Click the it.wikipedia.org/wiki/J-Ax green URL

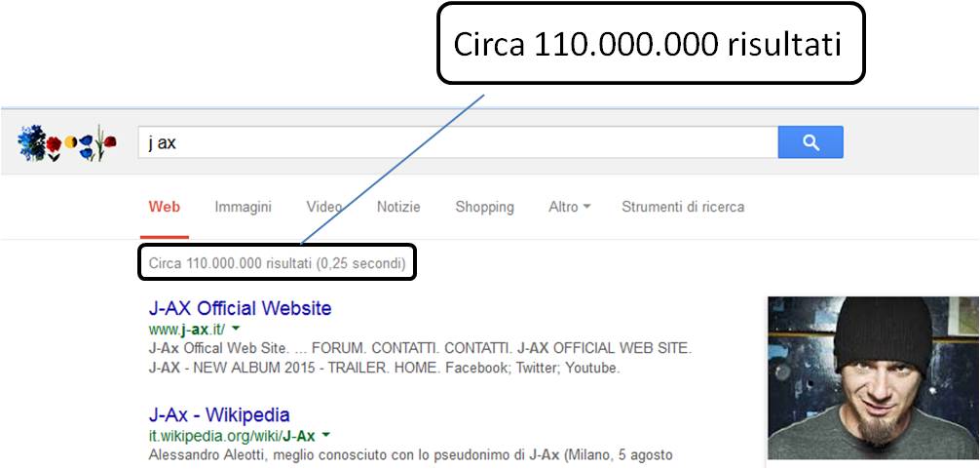[232, 435]
